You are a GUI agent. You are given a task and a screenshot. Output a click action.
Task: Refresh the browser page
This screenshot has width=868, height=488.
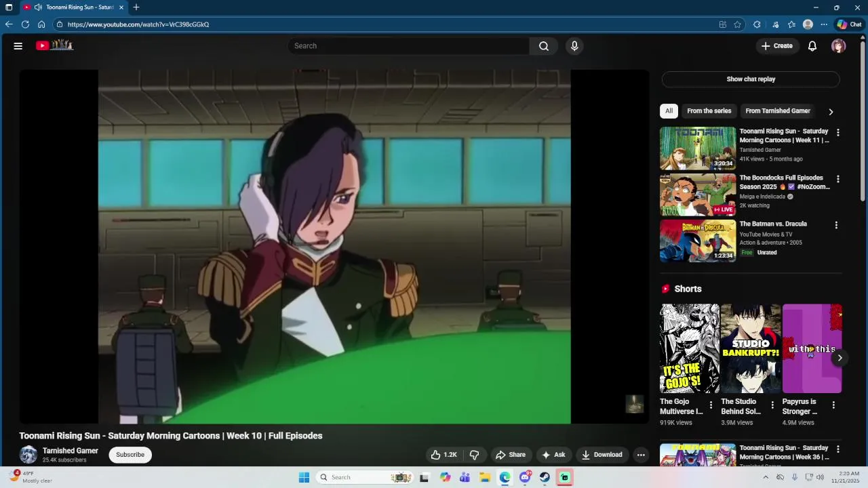[x=25, y=24]
